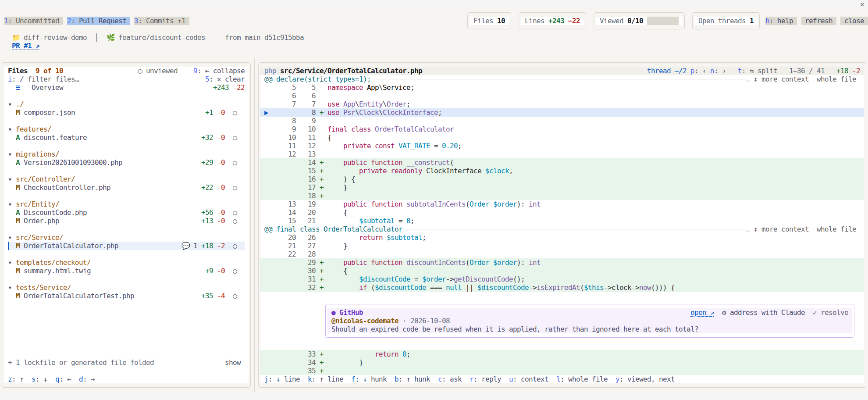Click the split view swap icon
The width and height of the screenshot is (868, 400).
752,71
